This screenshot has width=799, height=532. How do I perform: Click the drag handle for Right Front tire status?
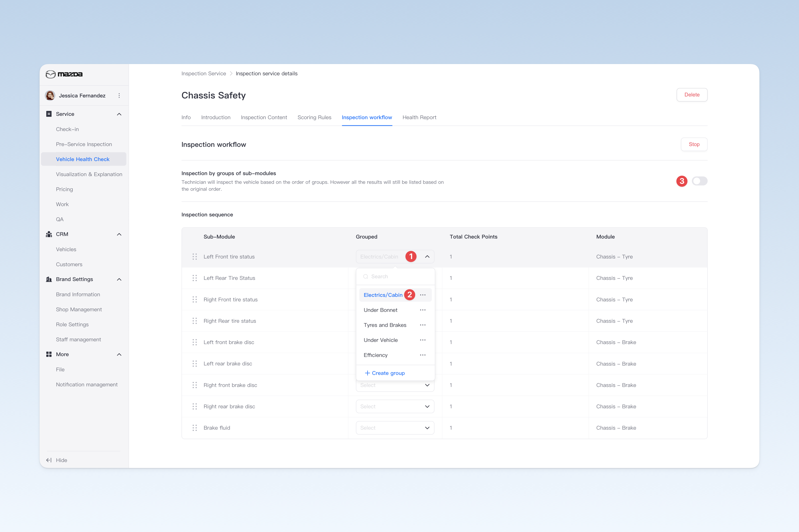[x=195, y=299]
